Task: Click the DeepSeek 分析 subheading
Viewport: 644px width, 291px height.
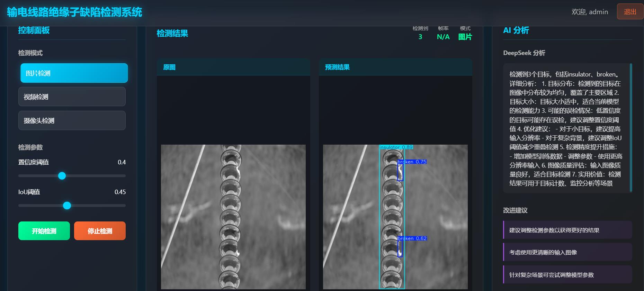Action: click(x=524, y=53)
